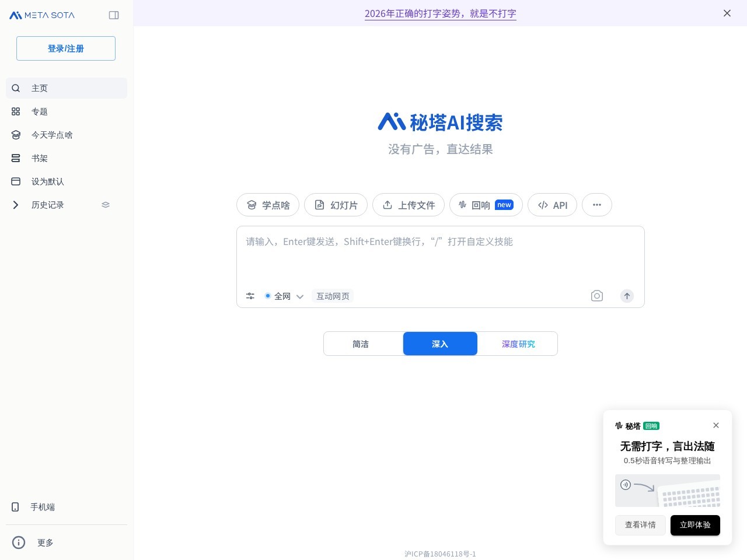This screenshot has height=560, width=747.
Task: Switch to 简洁 mode tab
Action: pos(361,344)
